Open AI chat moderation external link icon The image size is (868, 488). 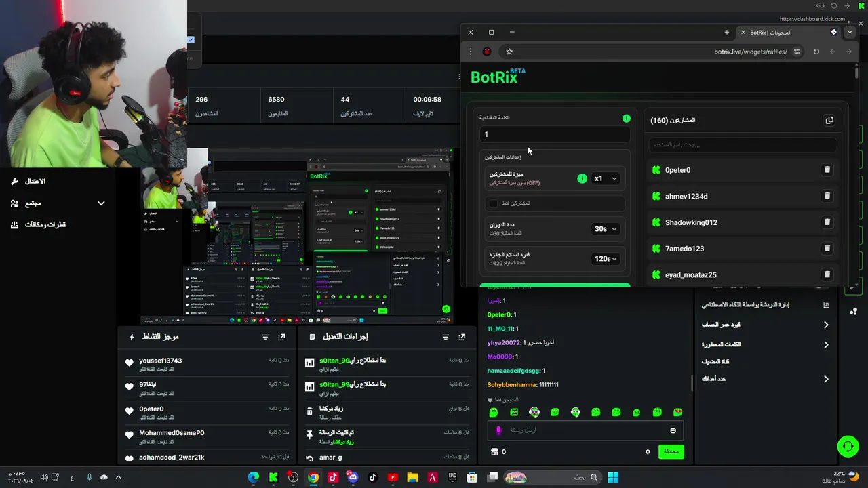[826, 305]
